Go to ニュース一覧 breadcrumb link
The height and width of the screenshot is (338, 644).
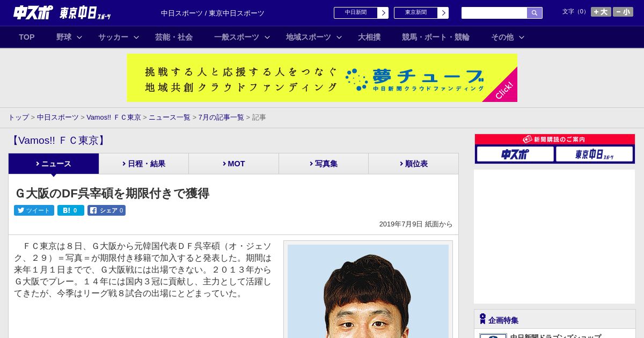(x=170, y=117)
